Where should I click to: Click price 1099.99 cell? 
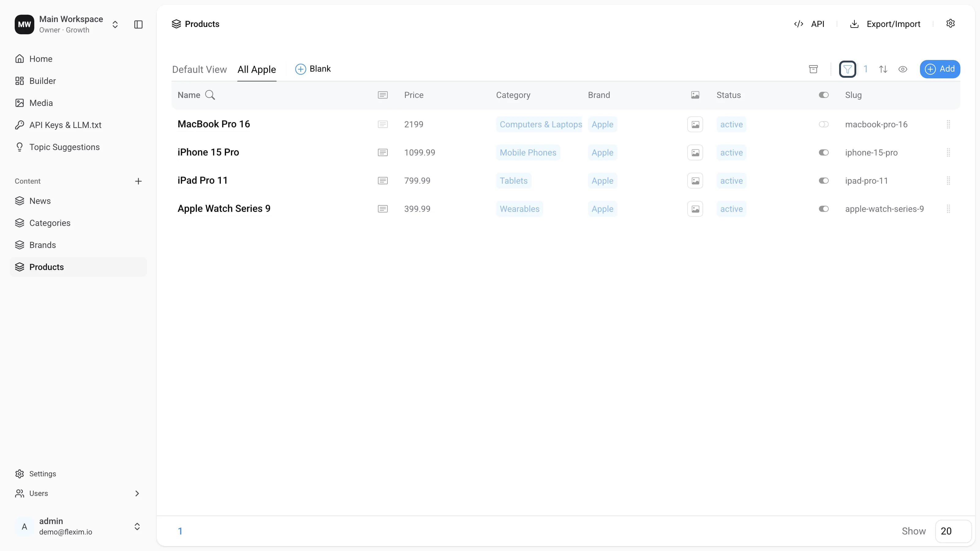tap(420, 152)
